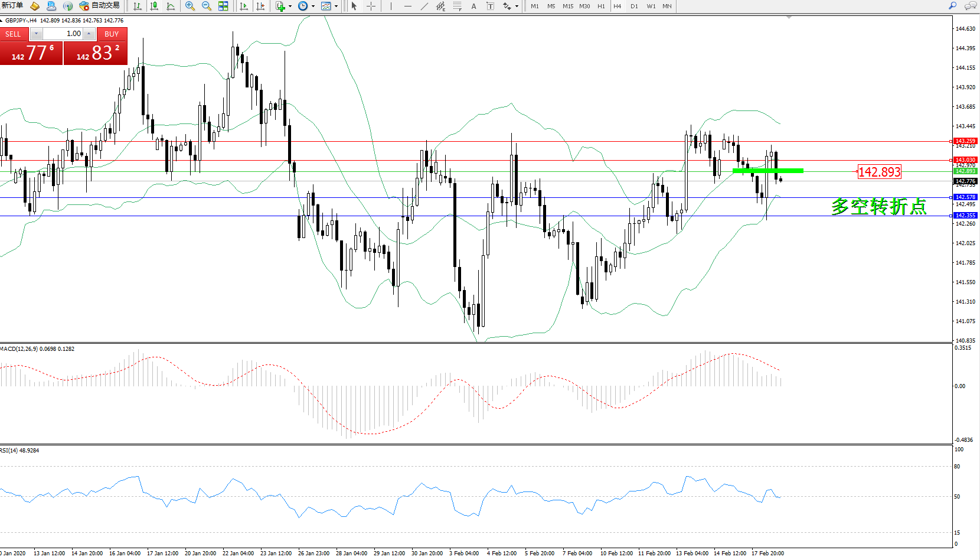980x560 pixels.
Task: Toggle the chart shift icon
Action: coord(260,6)
